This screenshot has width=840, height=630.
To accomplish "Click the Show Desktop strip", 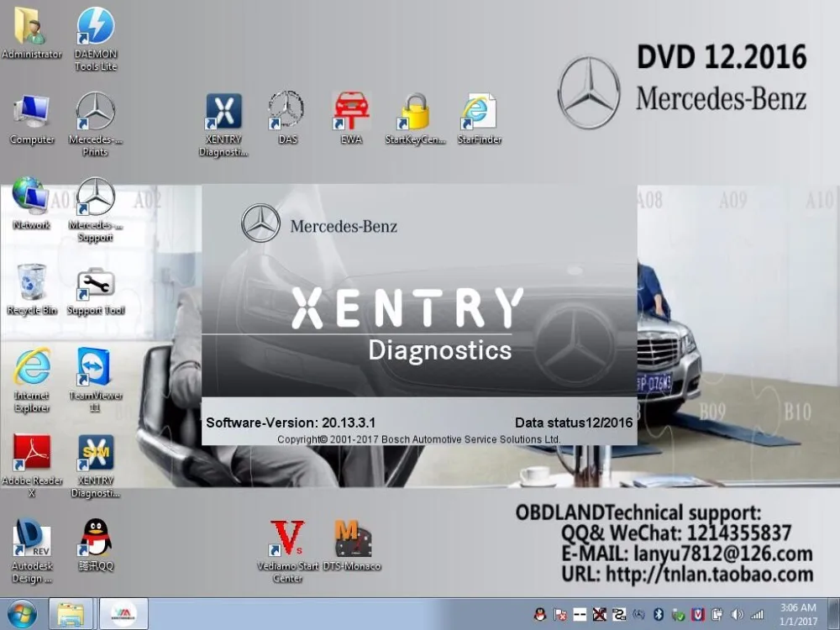I will 833,615.
